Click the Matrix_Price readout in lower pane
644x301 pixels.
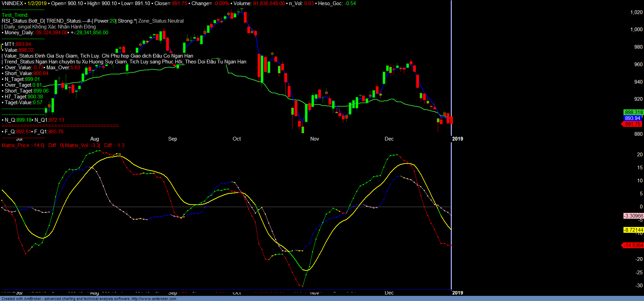tap(23, 145)
